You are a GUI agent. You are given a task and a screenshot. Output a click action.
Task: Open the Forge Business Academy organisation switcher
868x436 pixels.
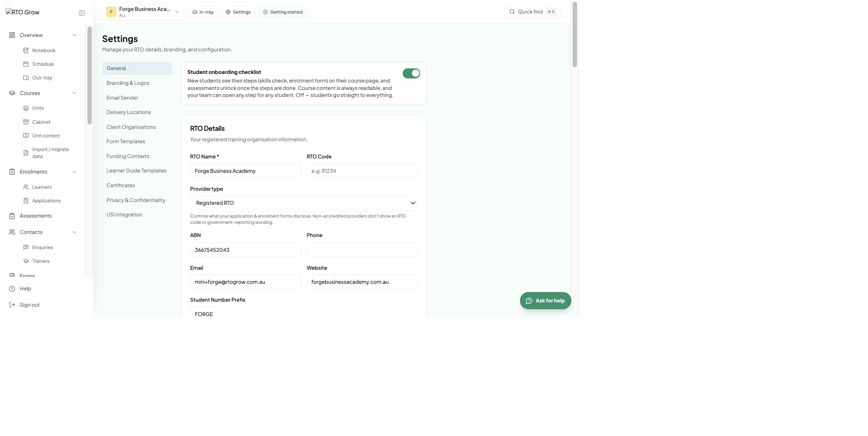[143, 12]
